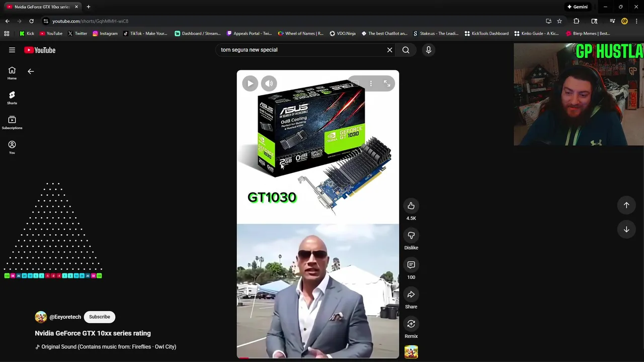This screenshot has height=362, width=644.
Task: Click the YouTube logo
Action: click(x=40, y=50)
